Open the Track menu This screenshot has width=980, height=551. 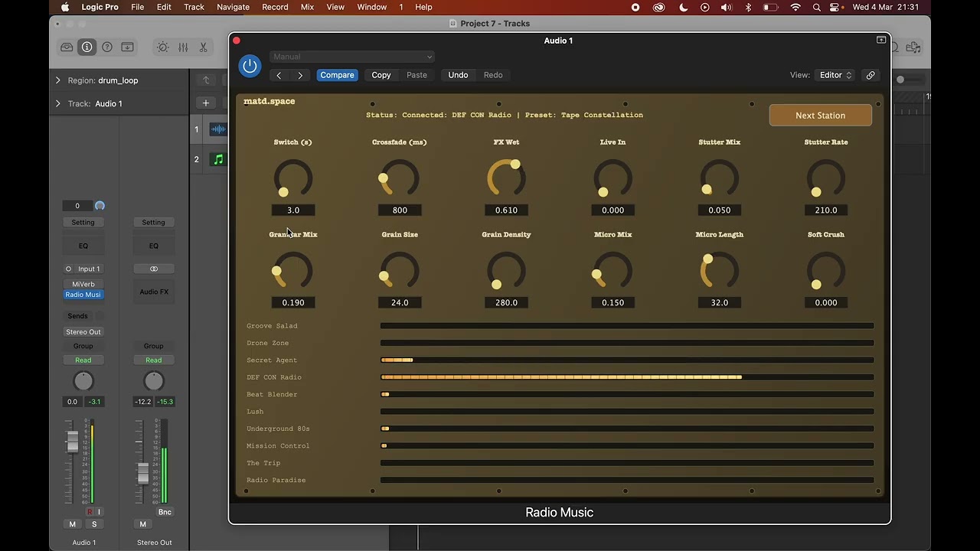click(194, 7)
